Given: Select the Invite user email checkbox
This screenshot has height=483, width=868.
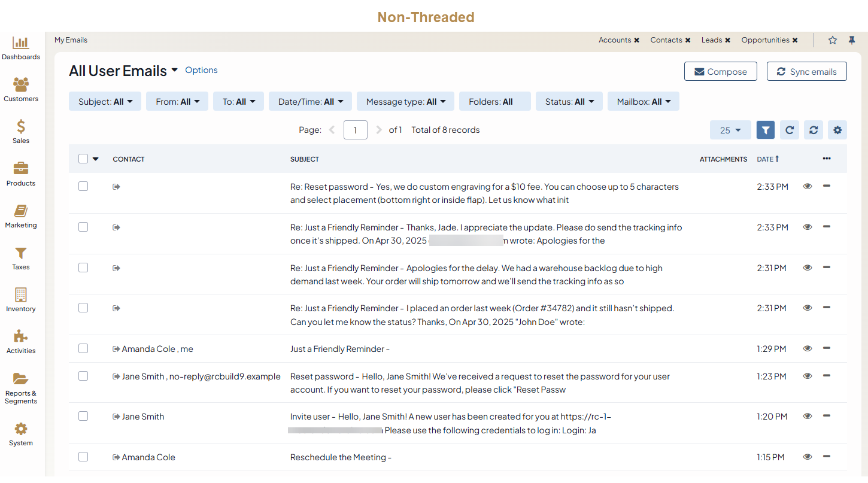Looking at the screenshot, I should pos(83,416).
